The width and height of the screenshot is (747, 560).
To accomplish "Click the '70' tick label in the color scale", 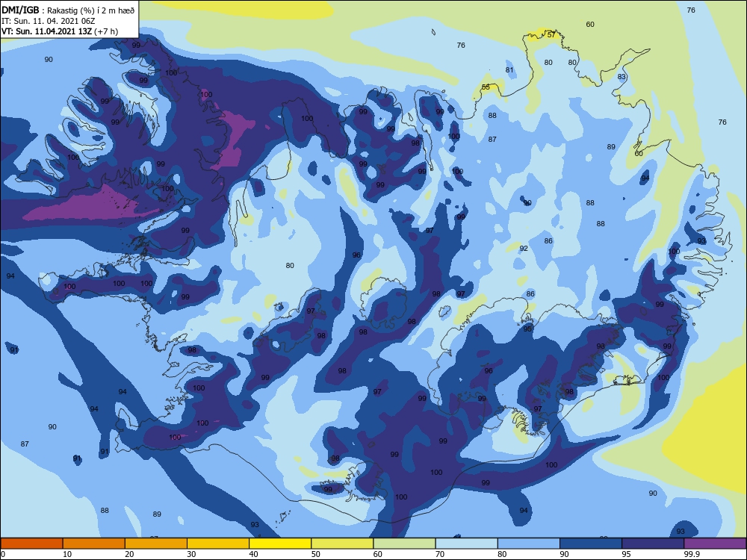I will point(440,554).
